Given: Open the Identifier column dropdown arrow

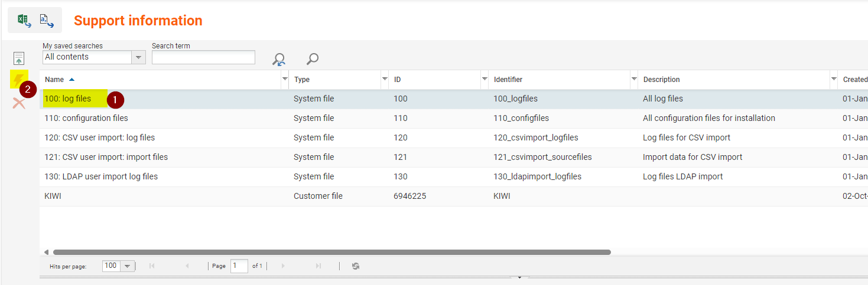Looking at the screenshot, I should coord(634,79).
